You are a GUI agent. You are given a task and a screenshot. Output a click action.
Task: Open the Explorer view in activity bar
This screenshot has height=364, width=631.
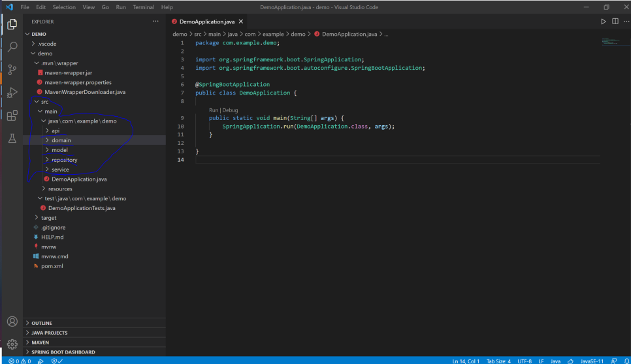[x=12, y=24]
